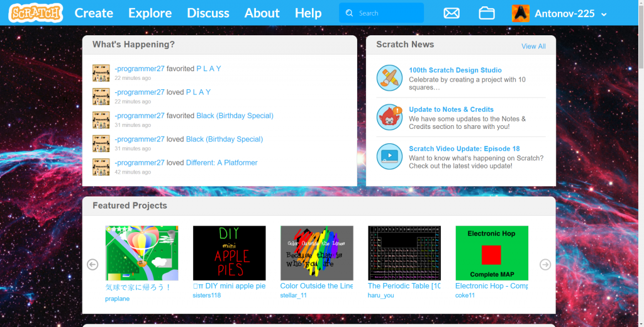
Task: Click -programmer27 name in favorited P L A Y row
Action: point(140,69)
